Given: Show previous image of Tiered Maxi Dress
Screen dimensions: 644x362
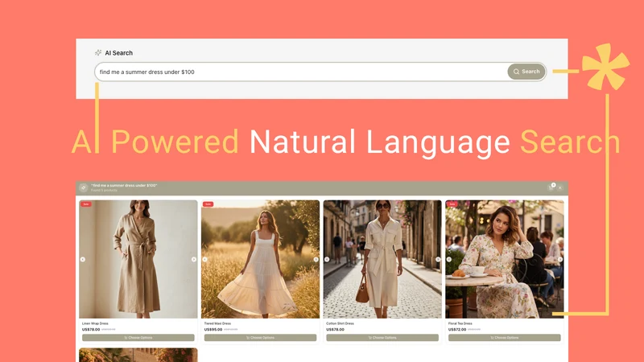Looking at the screenshot, I should pos(204,259).
